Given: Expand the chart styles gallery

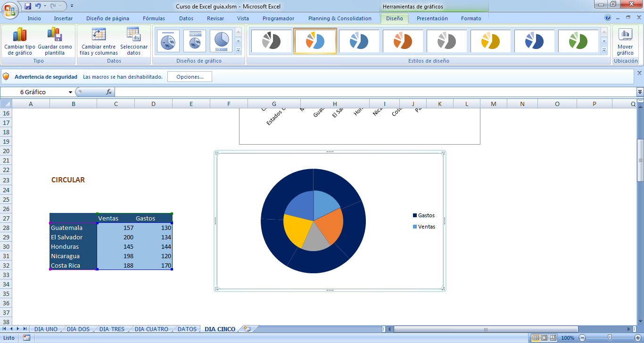Looking at the screenshot, I should coord(604,50).
